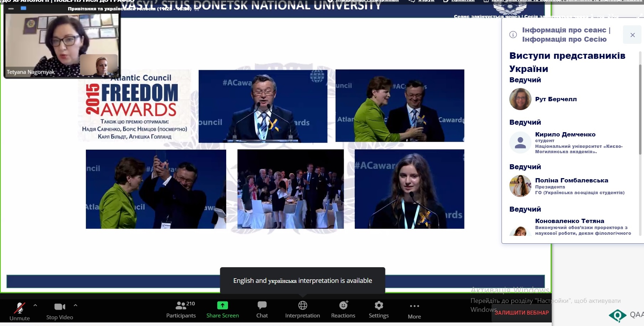Click the photo of the man raising the award overhead

(156, 189)
